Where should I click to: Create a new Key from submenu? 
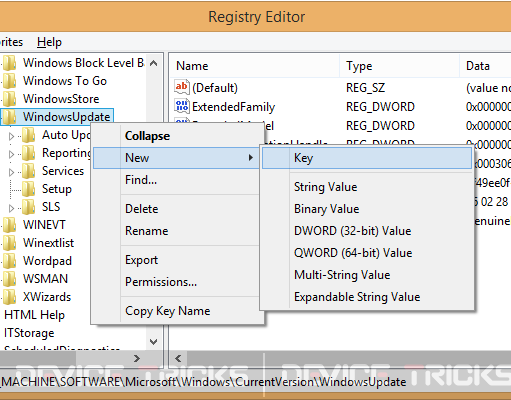tap(367, 158)
